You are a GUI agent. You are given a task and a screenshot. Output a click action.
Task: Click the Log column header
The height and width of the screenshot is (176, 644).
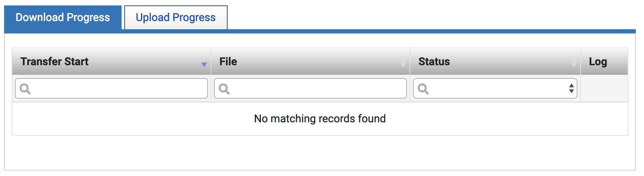click(598, 61)
